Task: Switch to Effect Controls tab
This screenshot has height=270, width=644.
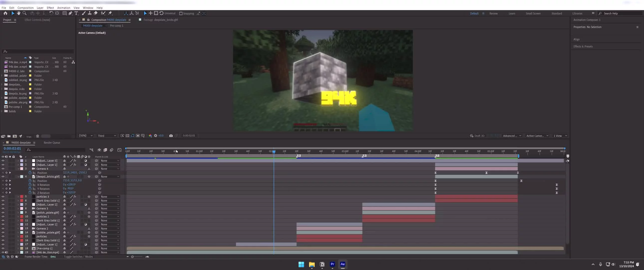Action: coord(37,20)
